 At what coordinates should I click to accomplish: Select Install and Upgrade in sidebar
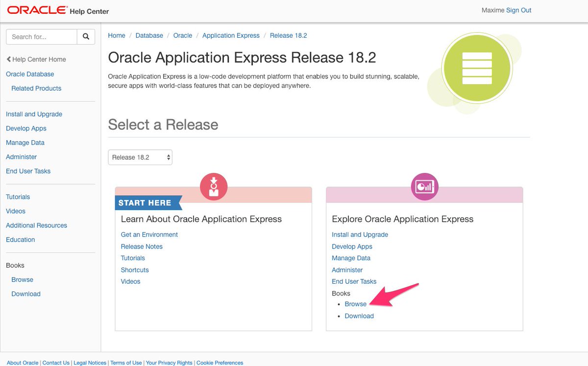coord(34,114)
